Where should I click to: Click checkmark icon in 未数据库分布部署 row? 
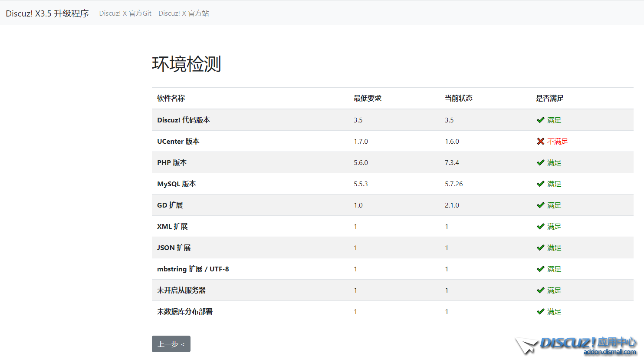(540, 311)
